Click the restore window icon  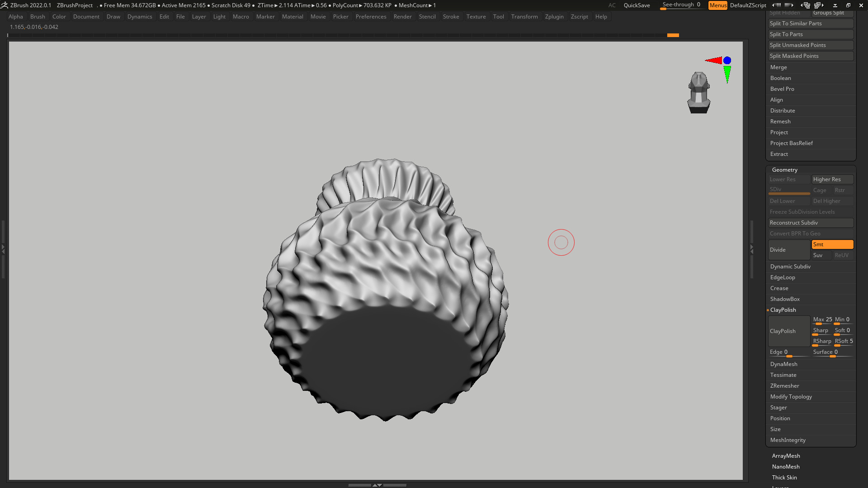[848, 5]
